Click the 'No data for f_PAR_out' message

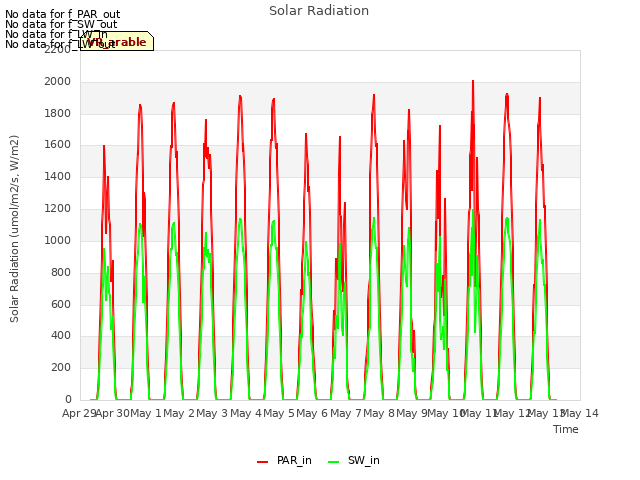pyautogui.click(x=62, y=15)
